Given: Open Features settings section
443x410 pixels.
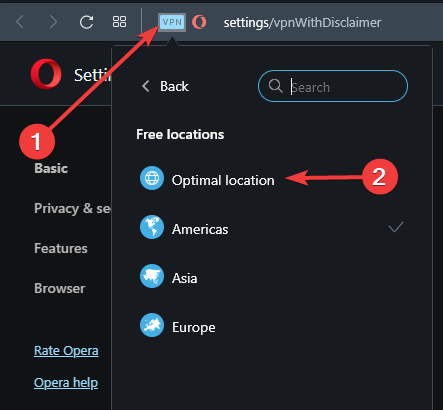Looking at the screenshot, I should pyautogui.click(x=61, y=248).
